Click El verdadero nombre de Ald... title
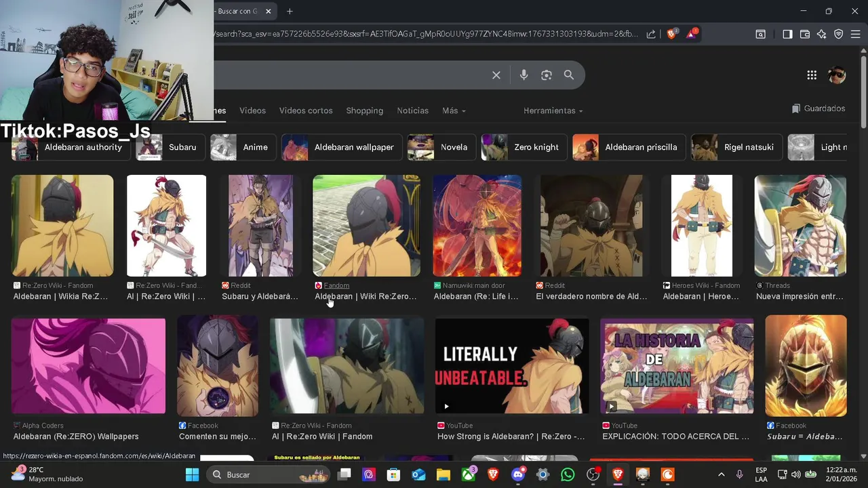The width and height of the screenshot is (868, 488). click(x=591, y=296)
